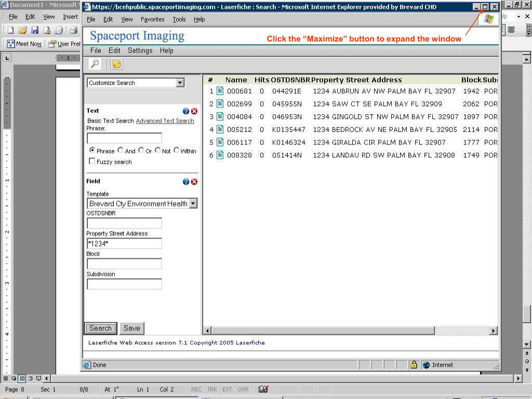Open Internet Explorer View menu

pos(127,19)
